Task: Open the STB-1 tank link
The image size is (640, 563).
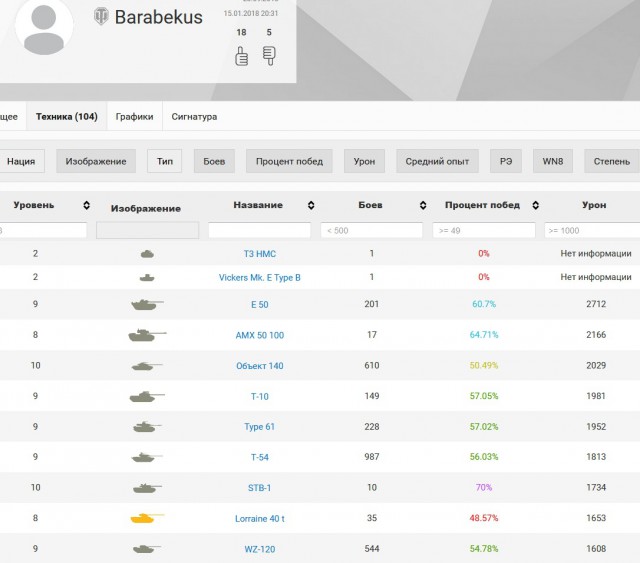Action: pyautogui.click(x=260, y=488)
